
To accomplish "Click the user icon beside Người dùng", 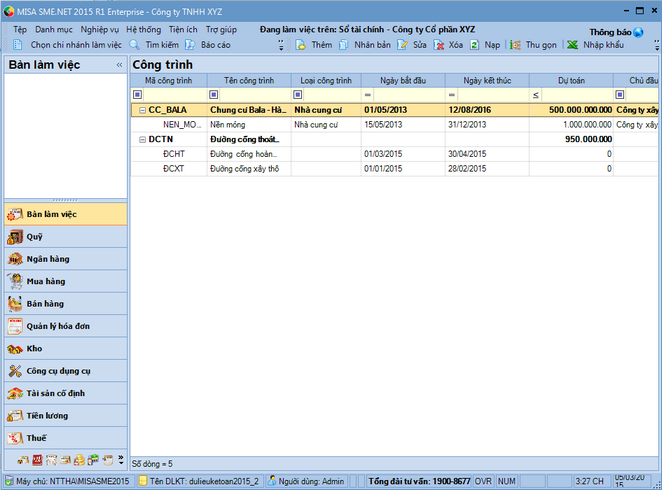I will (272, 481).
